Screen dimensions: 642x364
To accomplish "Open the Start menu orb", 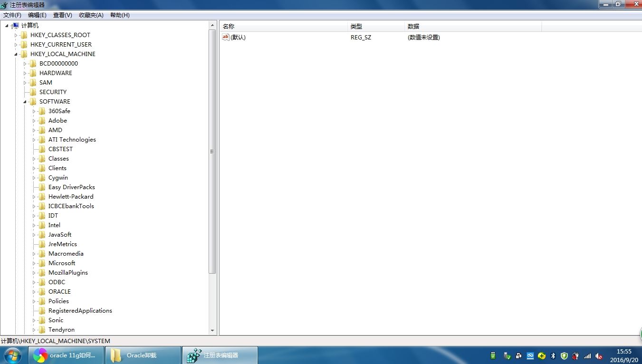I will [12, 355].
